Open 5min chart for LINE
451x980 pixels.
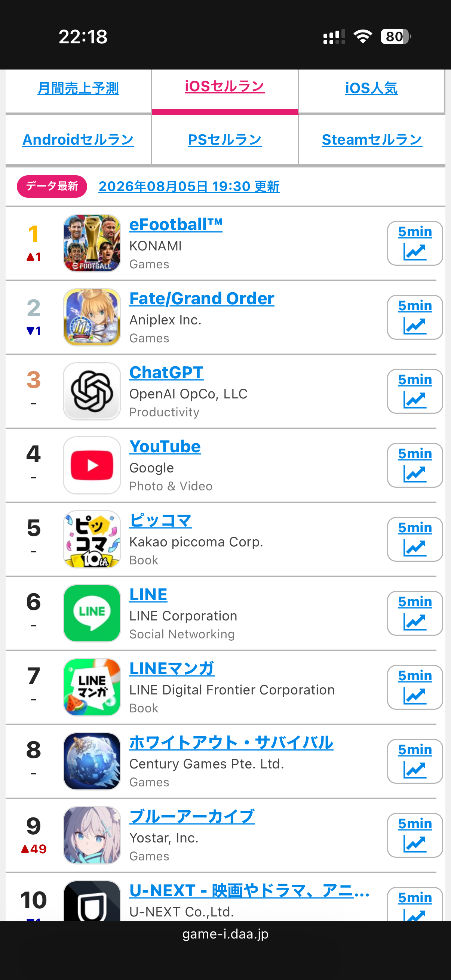[x=415, y=613]
